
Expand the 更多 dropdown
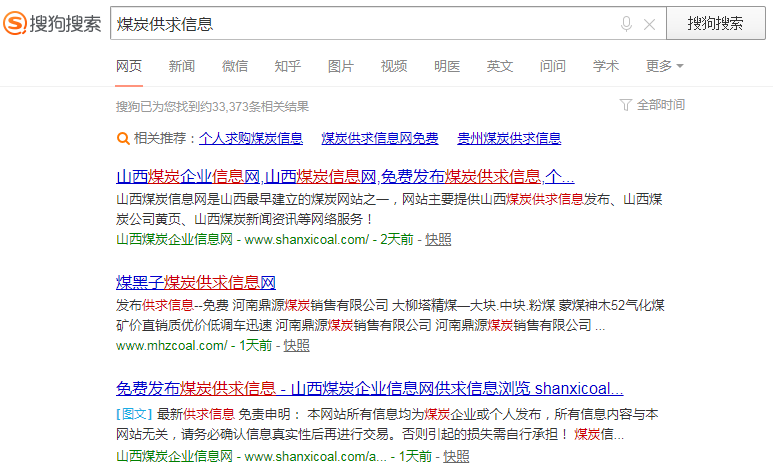point(664,66)
